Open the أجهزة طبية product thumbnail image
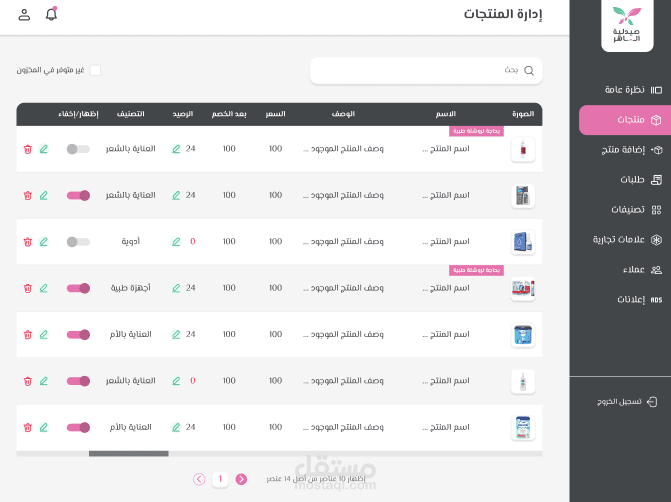This screenshot has width=671, height=502. pos(523,288)
